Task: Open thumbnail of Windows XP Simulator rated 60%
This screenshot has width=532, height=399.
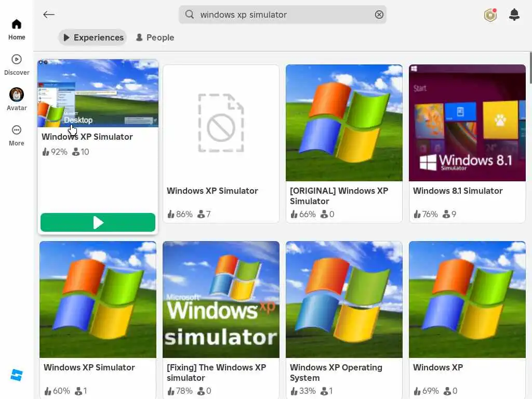Action: pos(98,300)
